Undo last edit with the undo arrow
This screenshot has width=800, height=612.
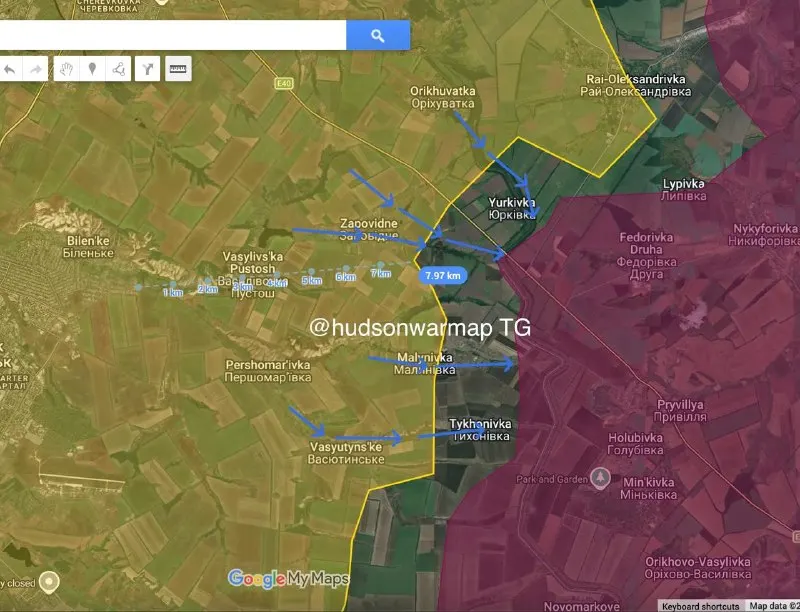[10, 69]
